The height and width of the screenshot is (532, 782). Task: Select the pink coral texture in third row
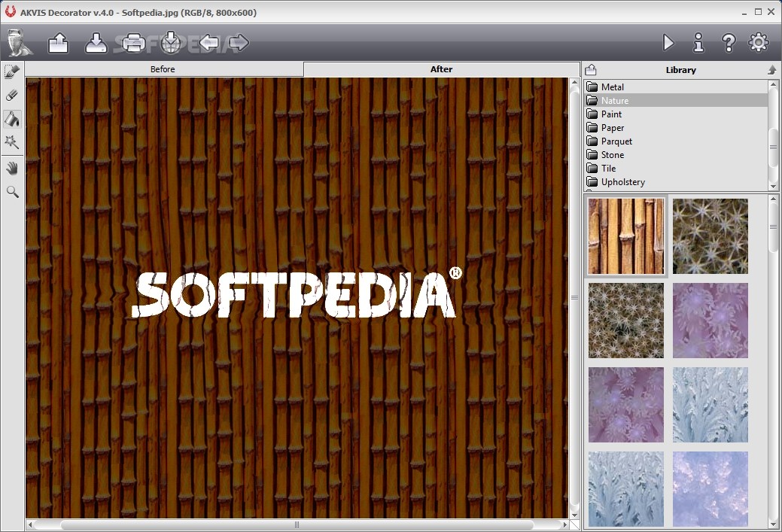[626, 405]
